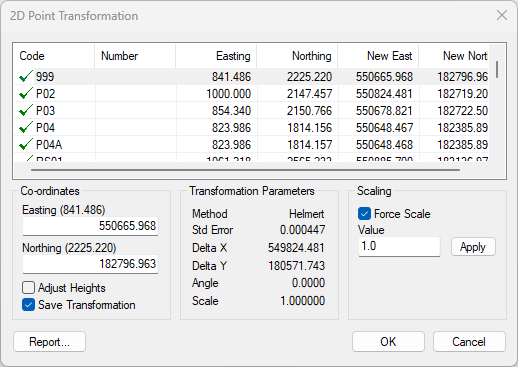
Task: Disable the Force Scale checkbox
Action: point(364,214)
